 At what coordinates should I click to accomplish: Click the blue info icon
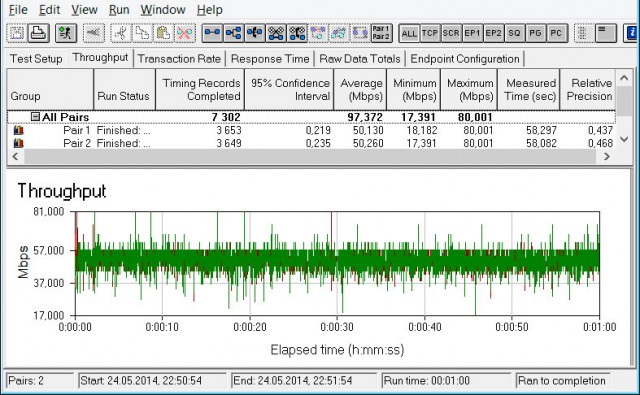point(631,33)
